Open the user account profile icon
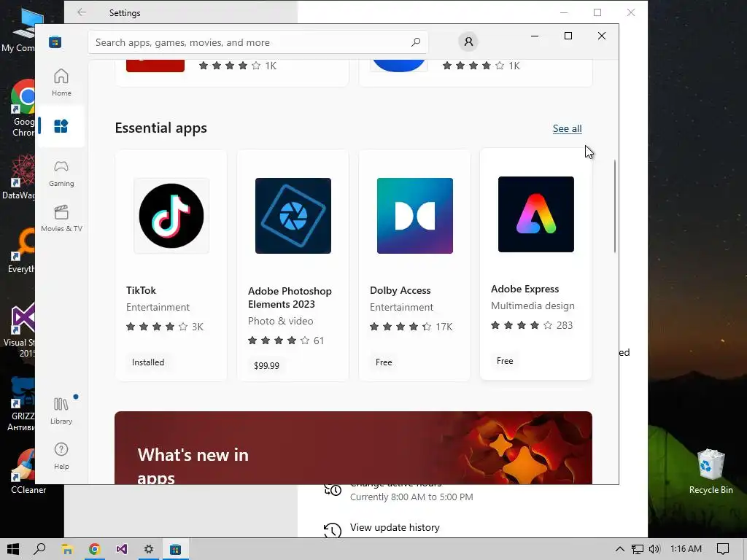This screenshot has width=747, height=560. [x=468, y=42]
